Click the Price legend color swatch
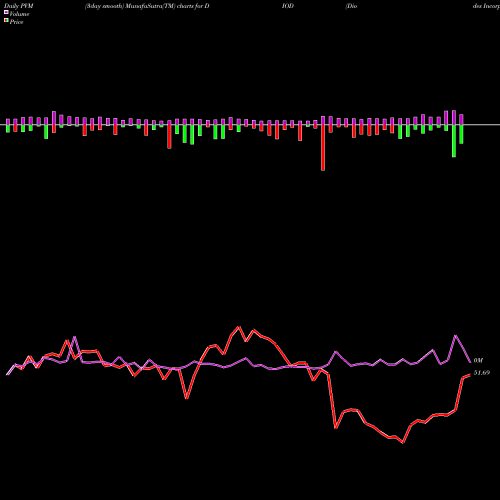The height and width of the screenshot is (500, 500). 6,21
